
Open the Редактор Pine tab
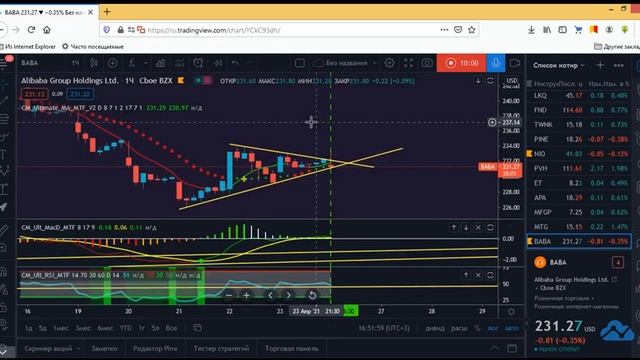point(155,349)
